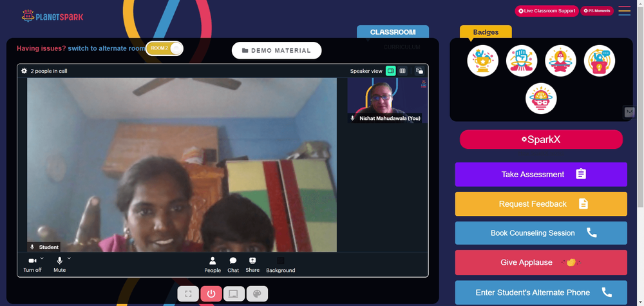644x306 pixels.
Task: Click the fullscreen expand button
Action: pos(188,294)
